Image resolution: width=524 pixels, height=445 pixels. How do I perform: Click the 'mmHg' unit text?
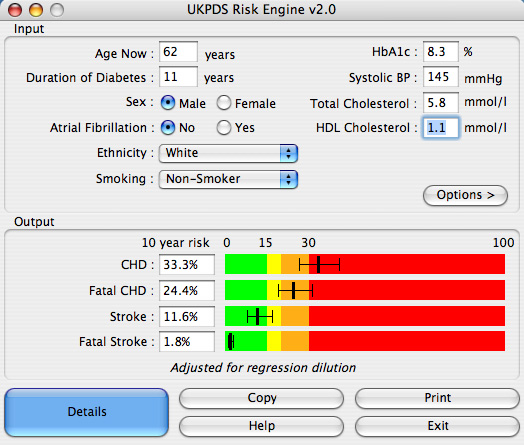(483, 79)
